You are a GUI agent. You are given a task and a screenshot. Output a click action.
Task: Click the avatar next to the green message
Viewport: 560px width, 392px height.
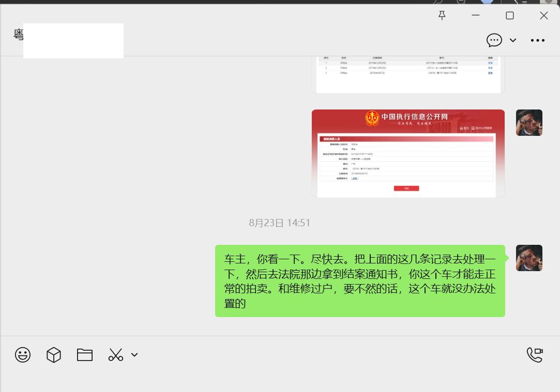pos(529,258)
